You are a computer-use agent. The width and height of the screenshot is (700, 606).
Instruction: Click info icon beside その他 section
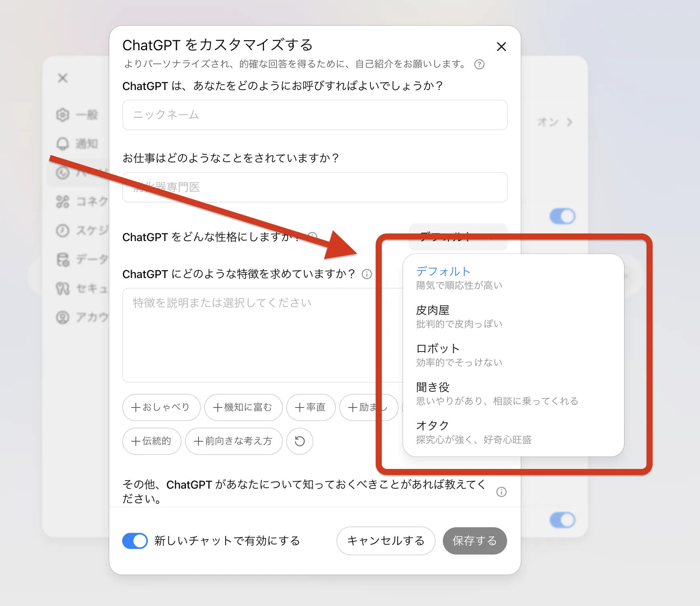tap(501, 492)
